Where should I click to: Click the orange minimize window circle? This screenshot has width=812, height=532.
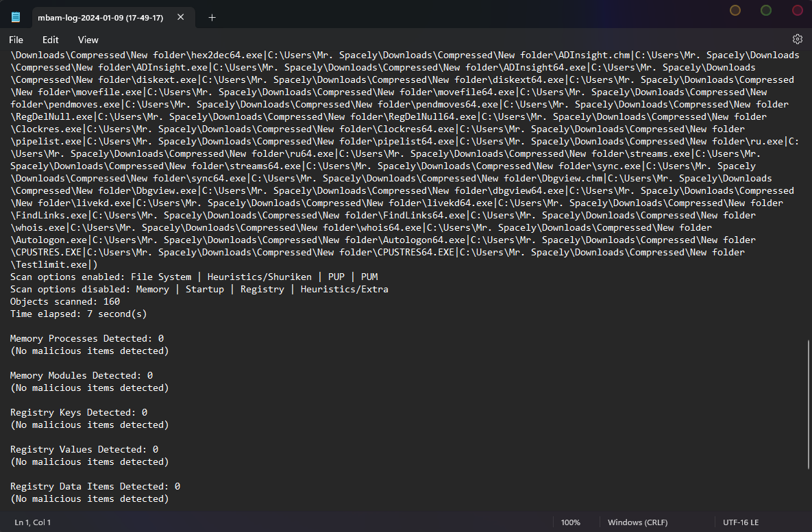(x=735, y=10)
